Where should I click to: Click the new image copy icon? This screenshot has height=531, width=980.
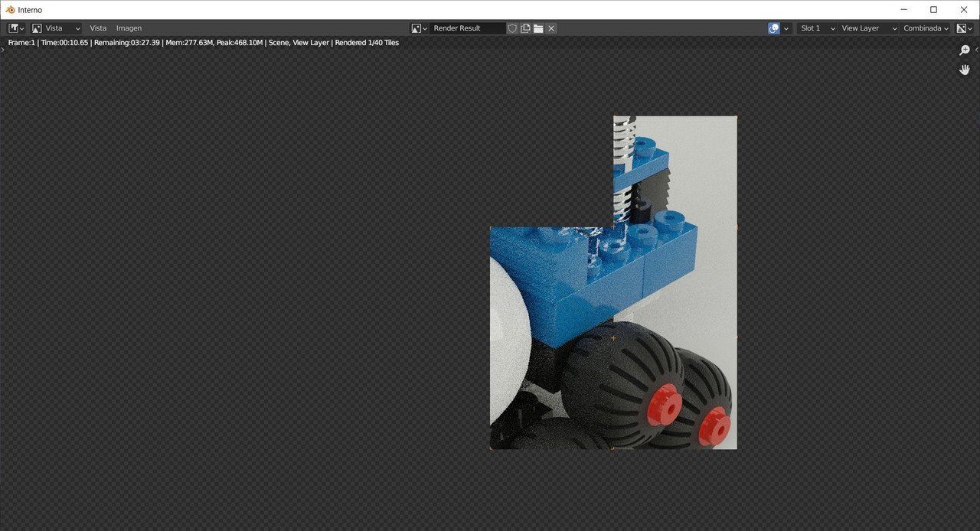(525, 28)
